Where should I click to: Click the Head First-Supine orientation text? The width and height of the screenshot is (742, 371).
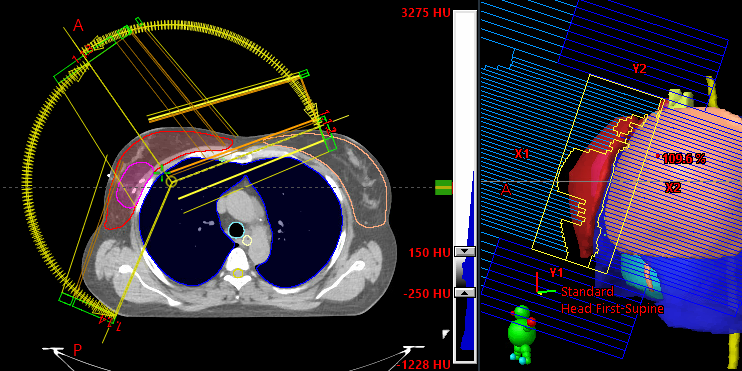[612, 309]
